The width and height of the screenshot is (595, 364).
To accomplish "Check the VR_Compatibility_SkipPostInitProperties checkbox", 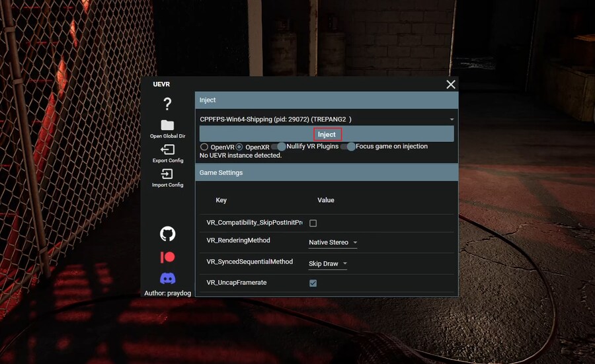I will [313, 223].
